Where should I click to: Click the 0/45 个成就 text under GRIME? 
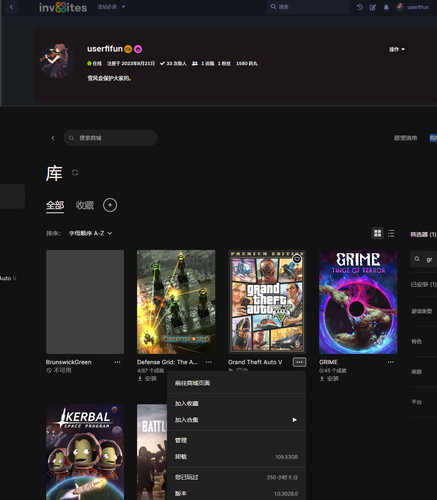pyautogui.click(x=333, y=371)
